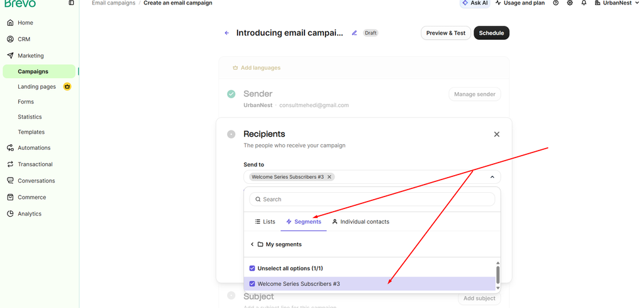Edit campaign name with pencil icon
The image size is (644, 308).
click(x=355, y=33)
